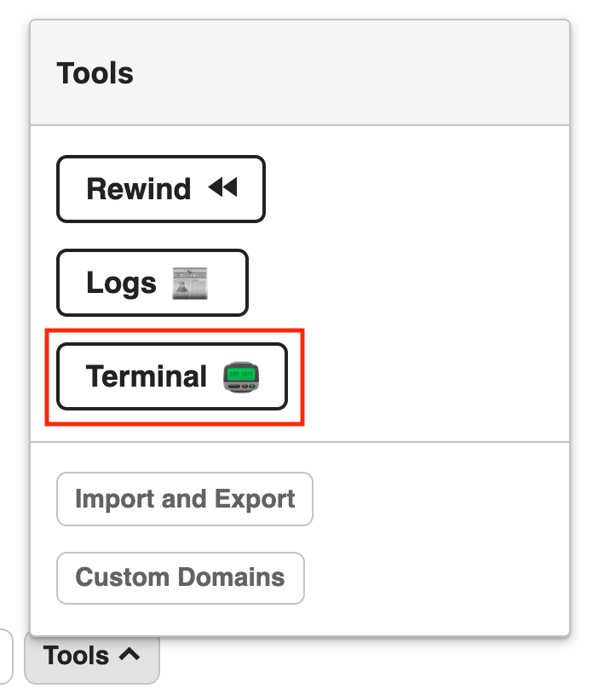Click the "Logs" text label
Image resolution: width=610 pixels, height=700 pixels.
tap(121, 283)
